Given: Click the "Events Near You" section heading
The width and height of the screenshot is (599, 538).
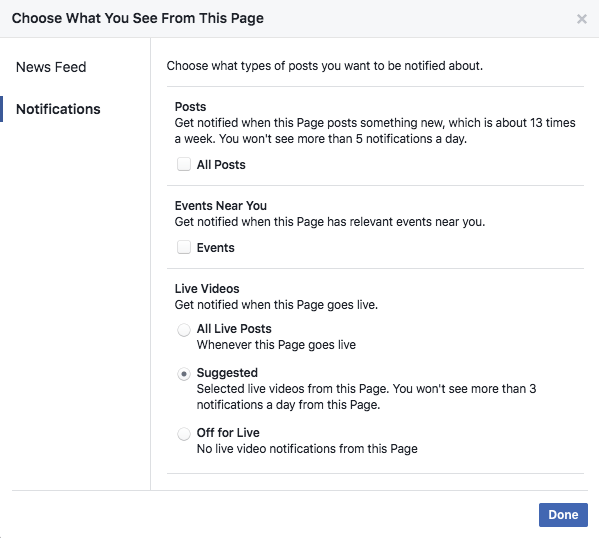Looking at the screenshot, I should [x=221, y=206].
